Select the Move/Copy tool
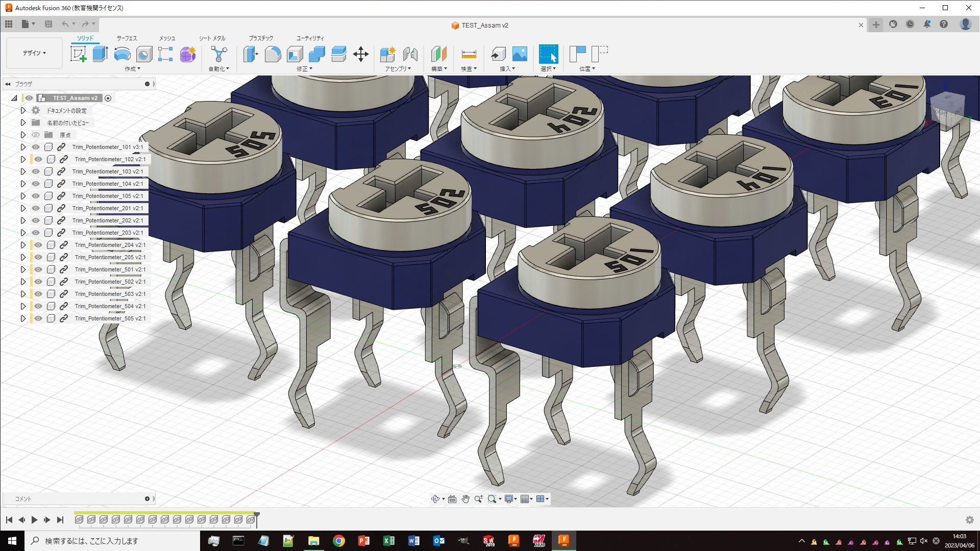The height and width of the screenshot is (551, 980). coord(361,54)
